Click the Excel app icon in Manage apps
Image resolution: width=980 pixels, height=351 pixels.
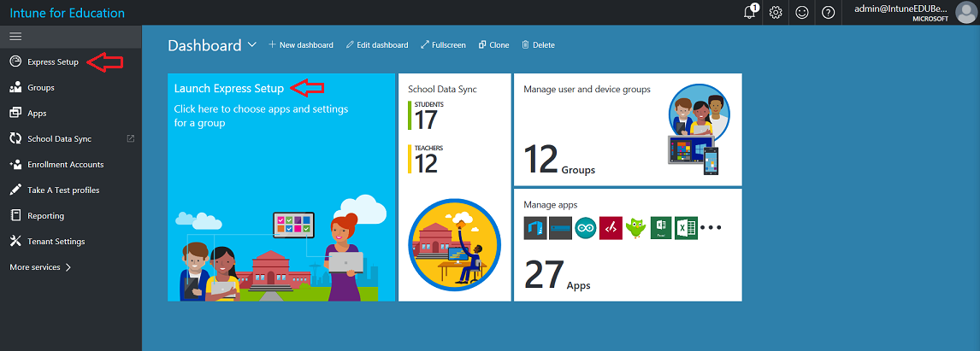tap(686, 228)
